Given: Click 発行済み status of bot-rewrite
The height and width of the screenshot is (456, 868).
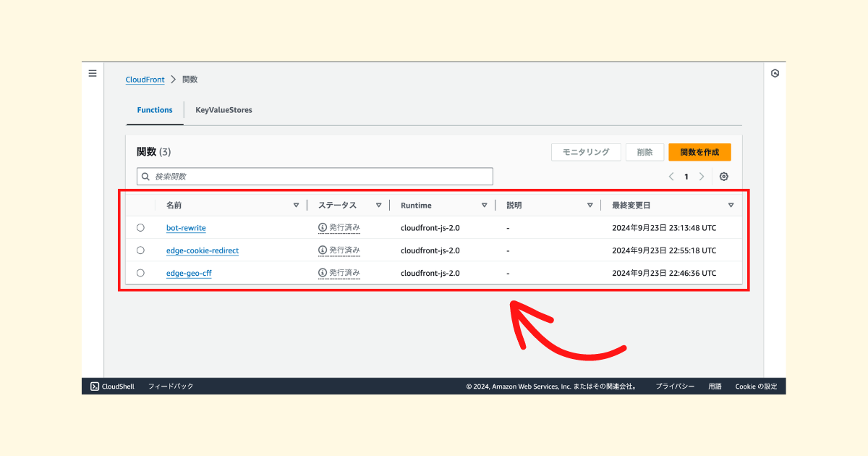Looking at the screenshot, I should click(x=344, y=227).
